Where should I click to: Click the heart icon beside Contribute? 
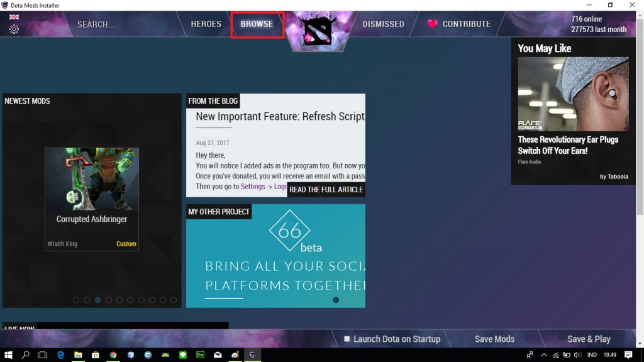coord(432,24)
